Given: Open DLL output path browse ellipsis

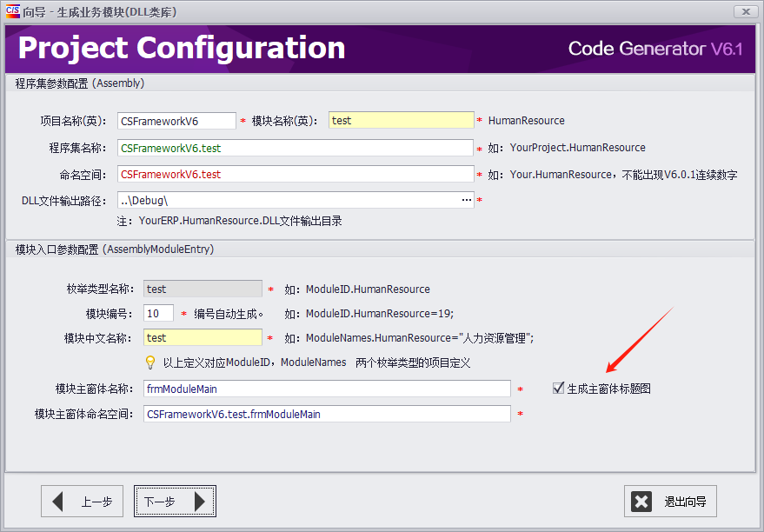Looking at the screenshot, I should 466,200.
